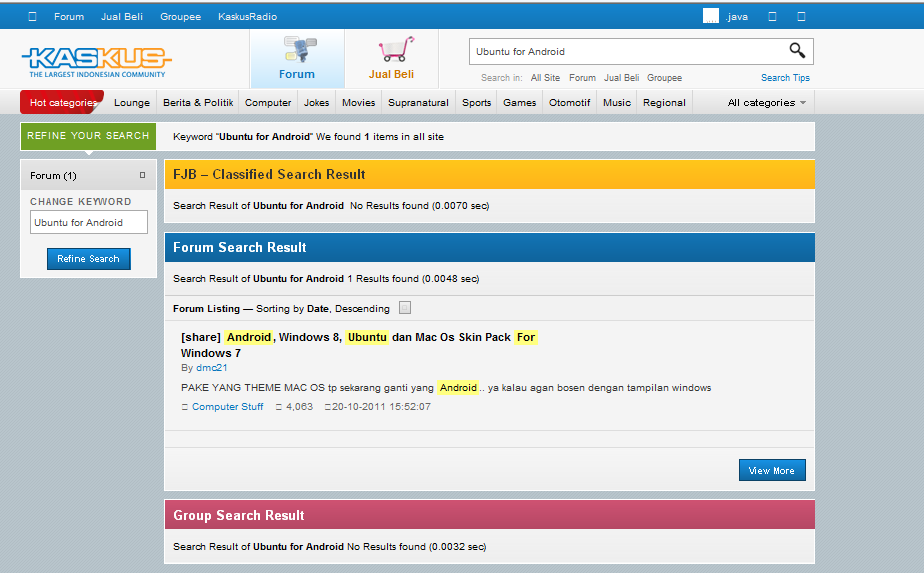Open the Forum tab with speech bubble icon
This screenshot has height=573, width=924.
pos(297,58)
